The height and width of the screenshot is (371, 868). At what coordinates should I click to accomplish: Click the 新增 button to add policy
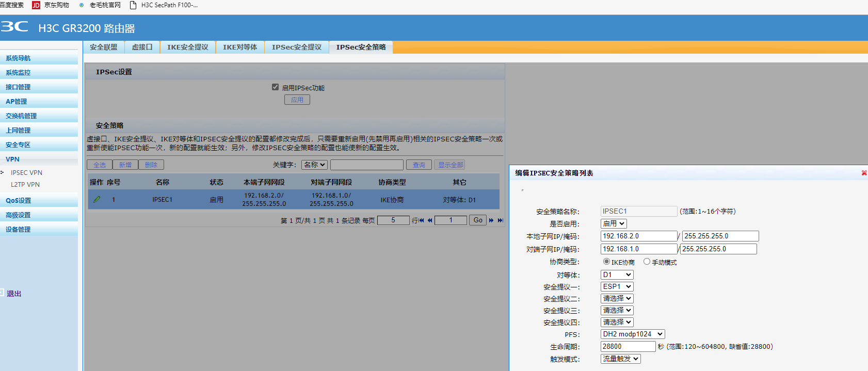(x=125, y=165)
